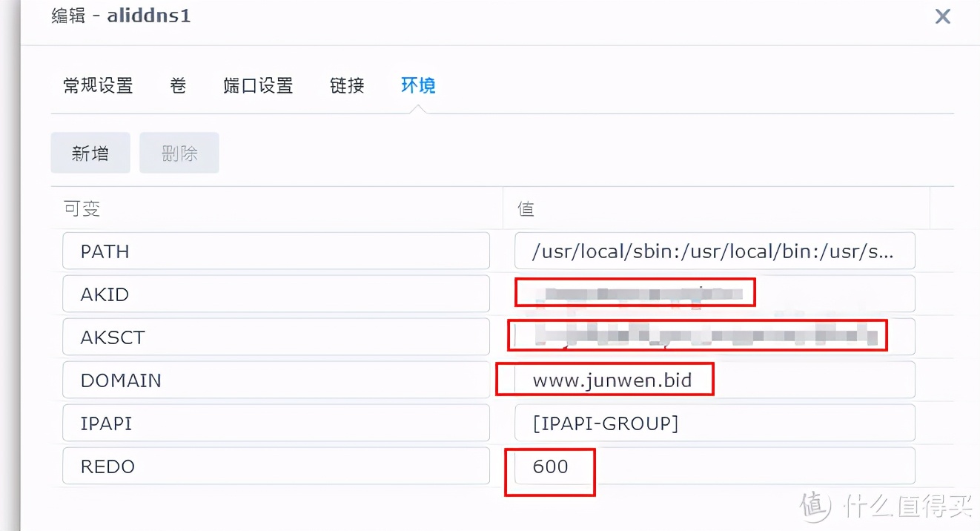
Task: Select the AKSCT variable name field
Action: point(275,337)
